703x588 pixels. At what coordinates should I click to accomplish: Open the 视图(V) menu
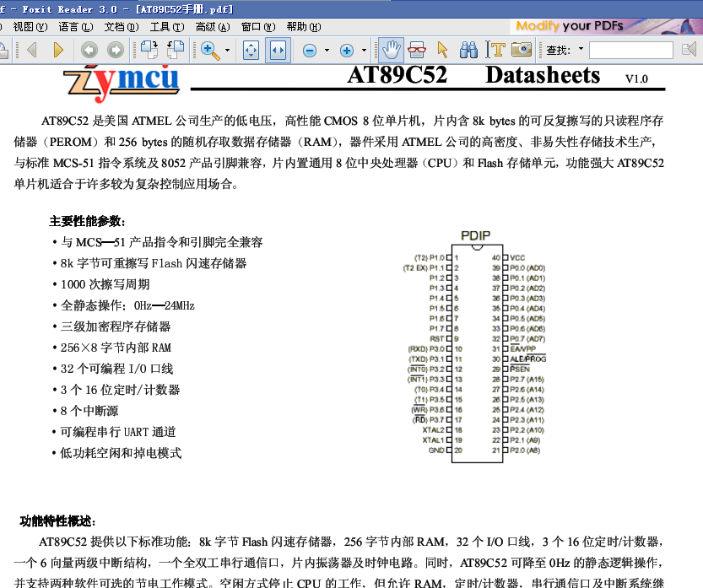30,27
